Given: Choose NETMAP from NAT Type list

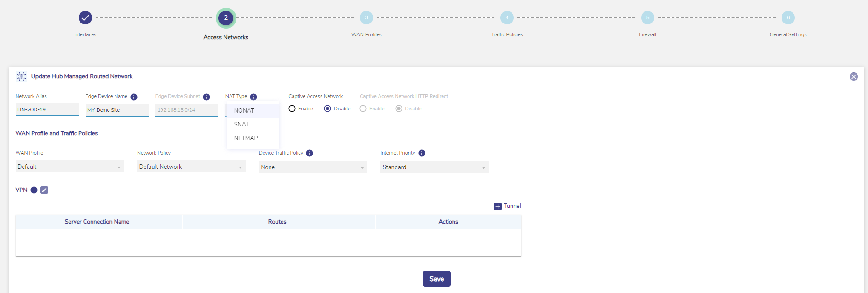Looking at the screenshot, I should click(246, 138).
